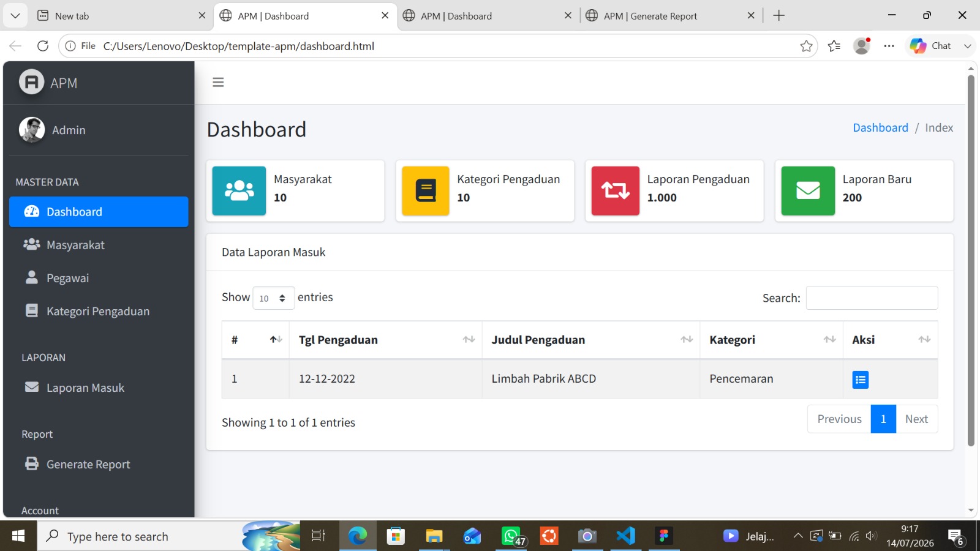Expand the browser tab list chevron
This screenshot has width=980, height=551.
click(x=15, y=15)
